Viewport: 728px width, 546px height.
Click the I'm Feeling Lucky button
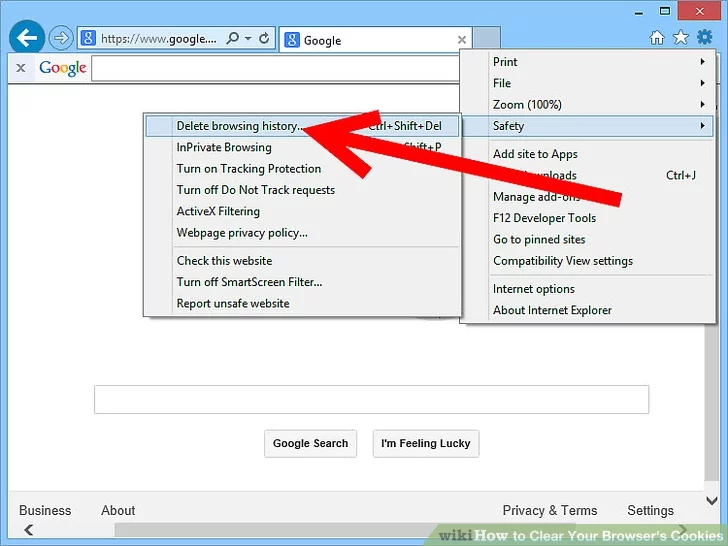coord(426,443)
